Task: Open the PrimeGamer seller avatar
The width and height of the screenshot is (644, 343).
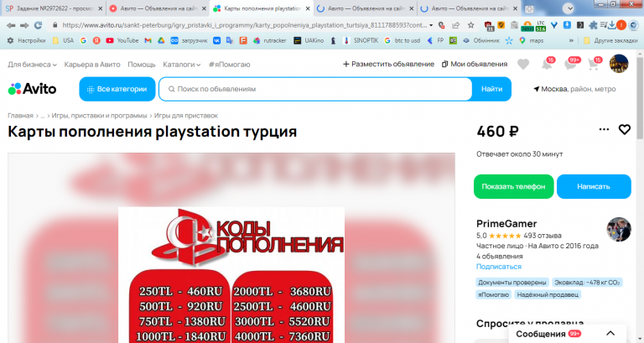Action: click(619, 229)
